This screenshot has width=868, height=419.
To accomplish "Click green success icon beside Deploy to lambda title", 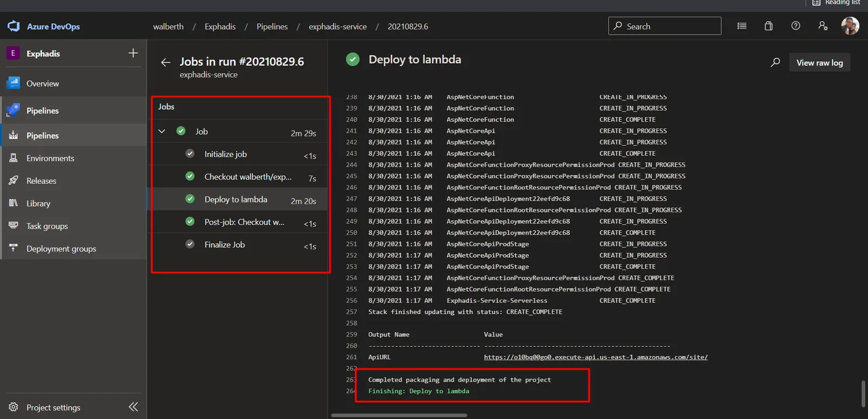I will pos(353,59).
